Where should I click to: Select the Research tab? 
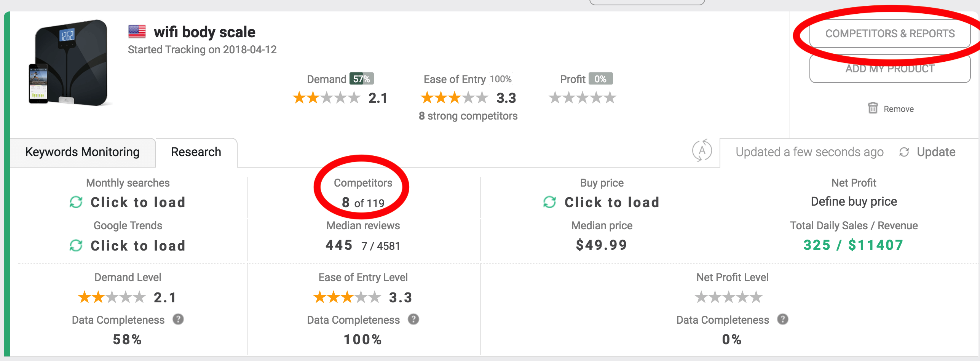coord(196,152)
